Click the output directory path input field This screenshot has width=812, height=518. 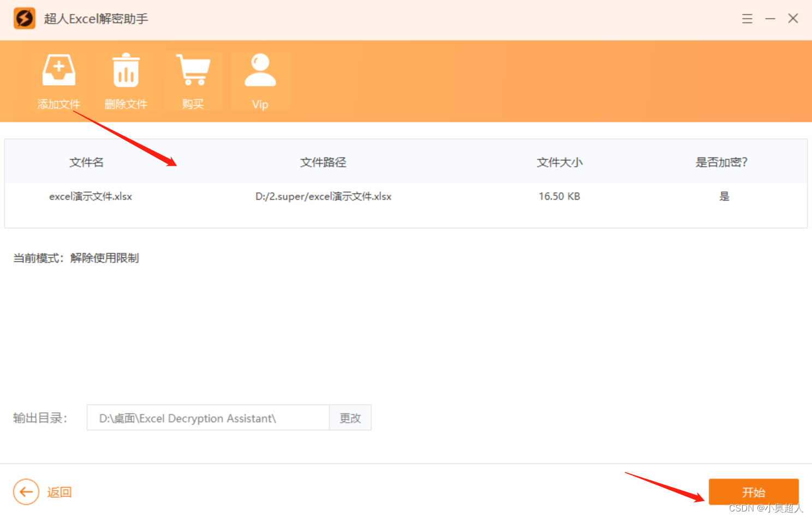tap(207, 418)
